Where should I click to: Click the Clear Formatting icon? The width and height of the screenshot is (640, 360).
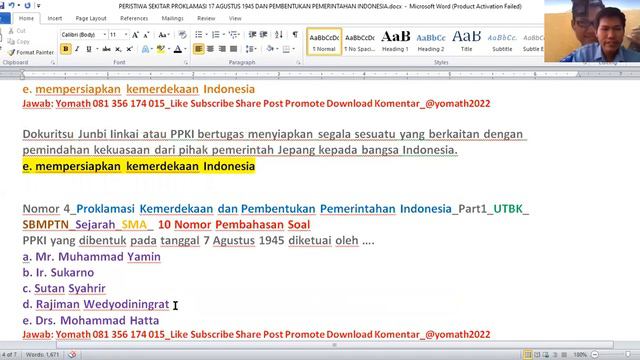pos(182,35)
